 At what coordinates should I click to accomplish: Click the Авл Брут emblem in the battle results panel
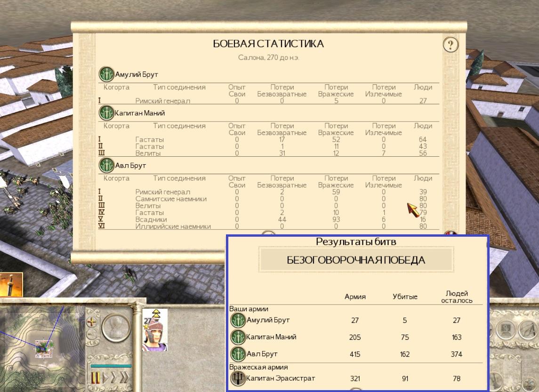pyautogui.click(x=238, y=354)
